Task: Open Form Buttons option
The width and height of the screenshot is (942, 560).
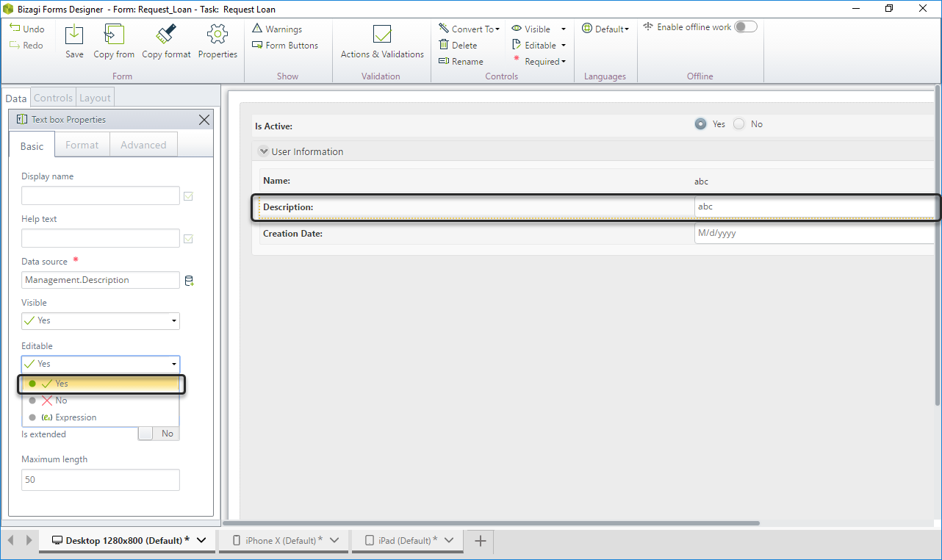Action: pos(285,45)
